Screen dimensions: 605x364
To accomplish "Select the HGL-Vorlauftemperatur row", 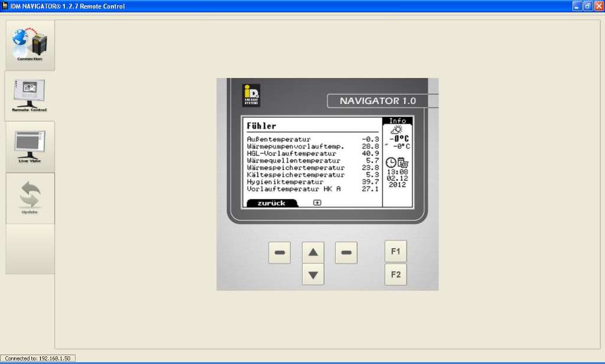I will point(313,153).
